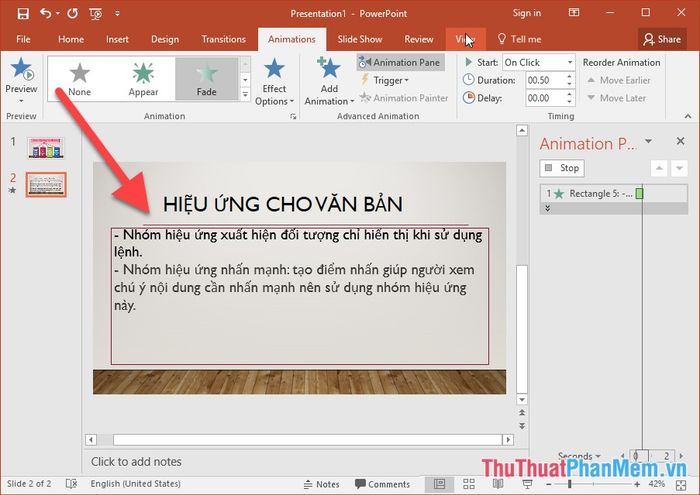
Task: Select Rectangle 5 animation entry
Action: pyautogui.click(x=613, y=194)
